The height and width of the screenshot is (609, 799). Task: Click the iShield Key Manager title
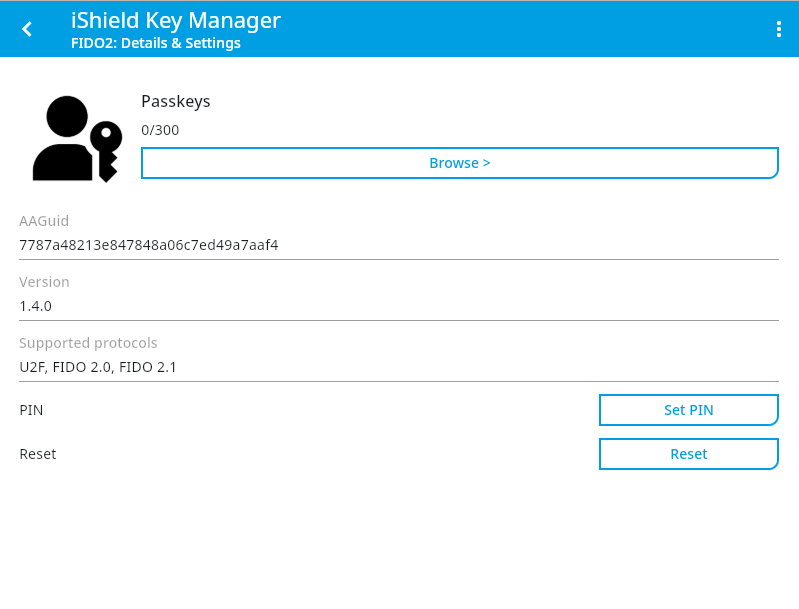click(176, 20)
